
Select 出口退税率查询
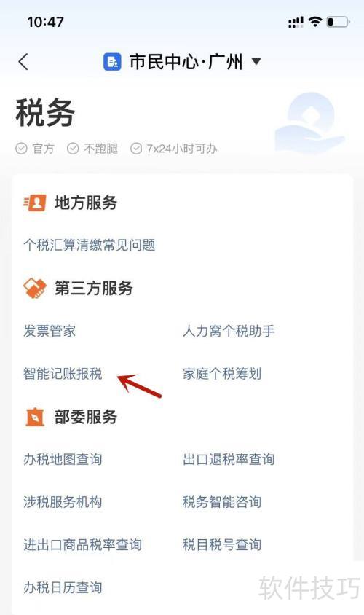[229, 459]
